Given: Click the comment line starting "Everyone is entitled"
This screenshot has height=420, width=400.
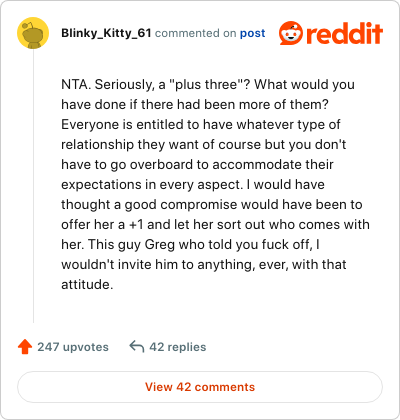Looking at the screenshot, I should click(x=201, y=124).
